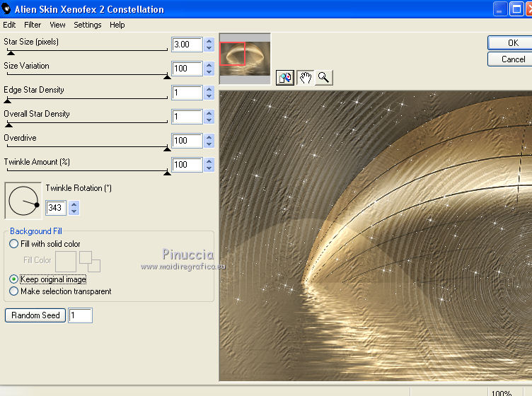Open the Help menu
This screenshot has height=396, width=532.
click(117, 25)
